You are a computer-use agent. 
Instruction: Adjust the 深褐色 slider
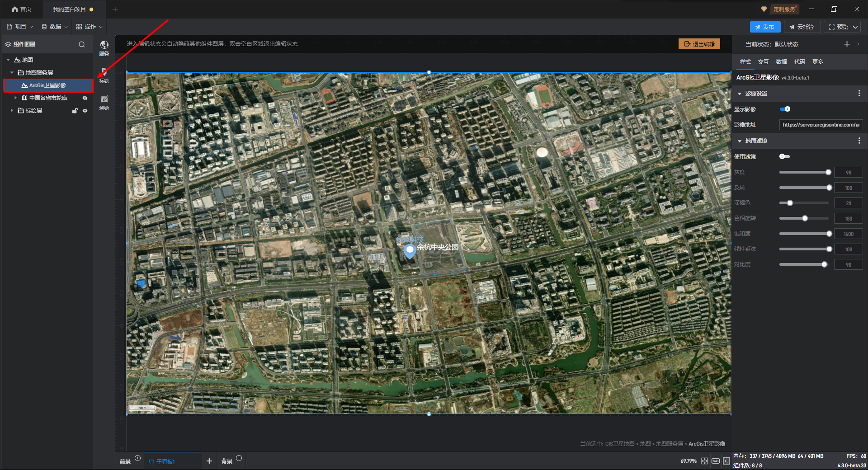tap(804, 203)
